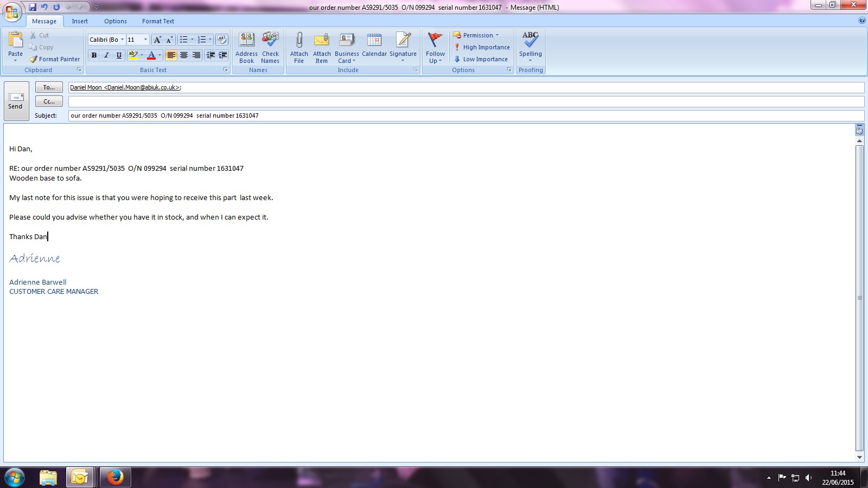Send the email message
The image size is (868, 488).
(x=16, y=101)
